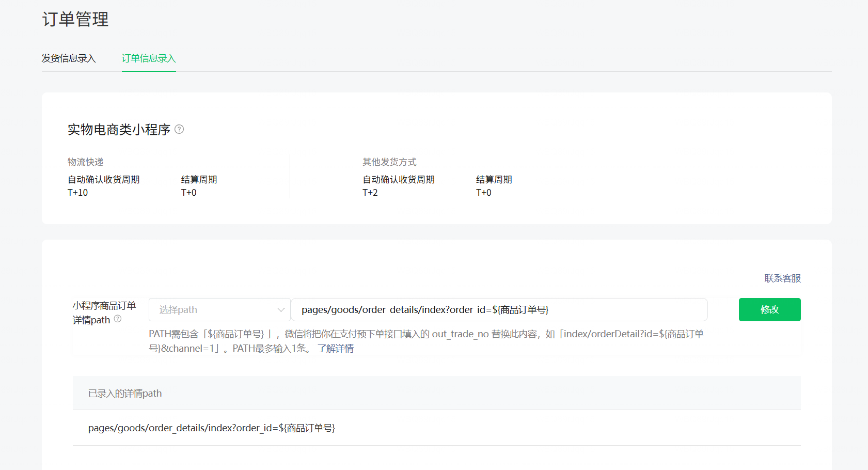Expand the 选择path dropdown chevron
The width and height of the screenshot is (868, 470).
pos(281,310)
